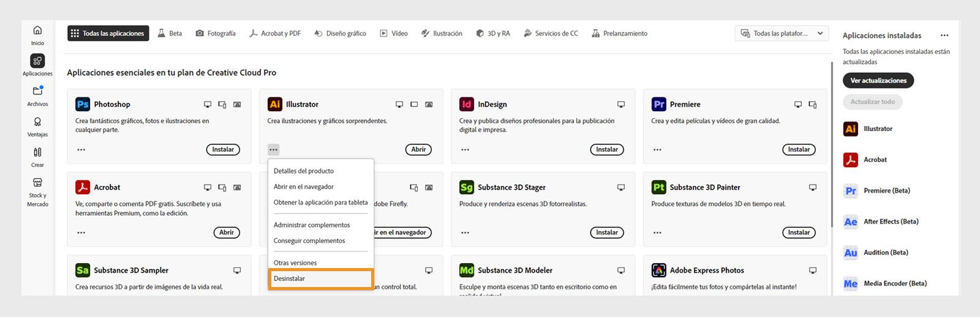Open more options on the Premiere card

[657, 149]
